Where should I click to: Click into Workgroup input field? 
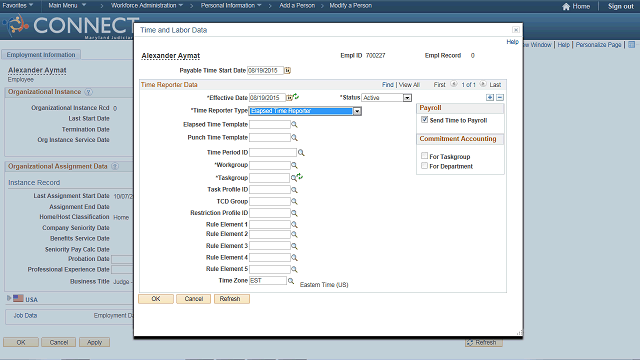[x=270, y=165]
